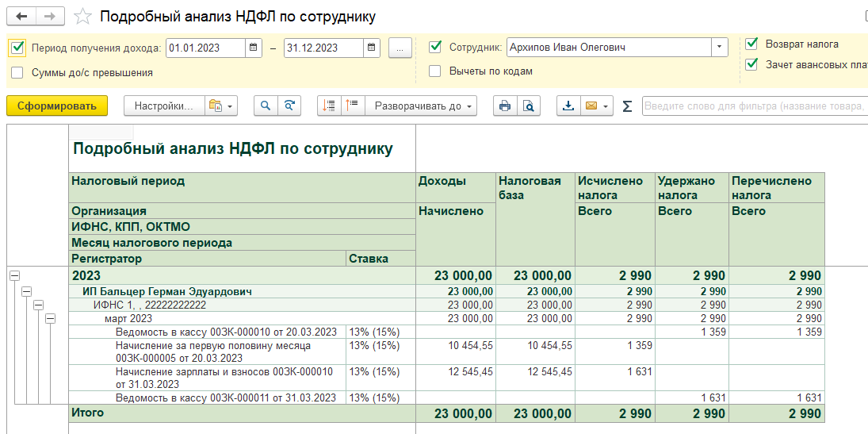Open calendar for period end date
The width and height of the screenshot is (868, 434).
(372, 48)
